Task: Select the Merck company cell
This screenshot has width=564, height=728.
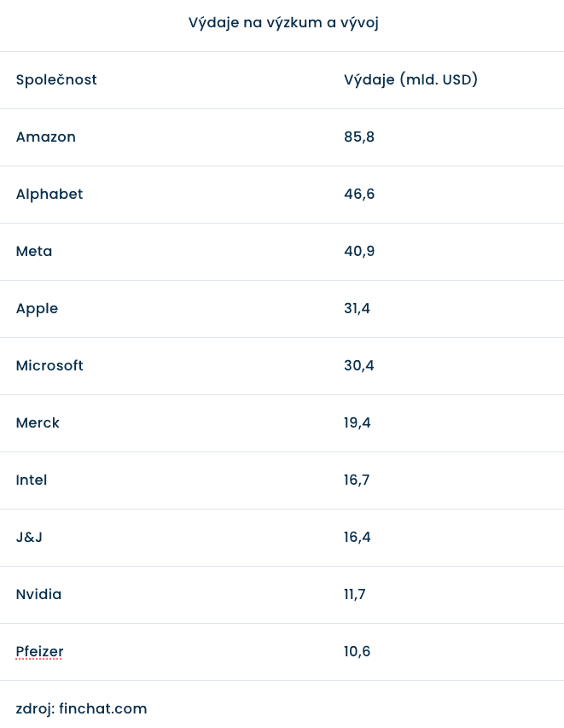Action: [x=38, y=423]
